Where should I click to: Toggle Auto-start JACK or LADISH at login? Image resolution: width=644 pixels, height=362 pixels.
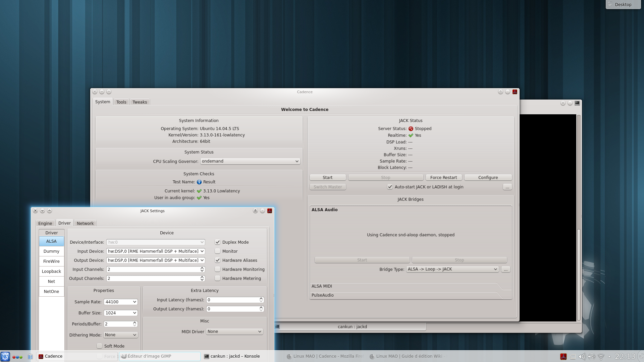[390, 187]
